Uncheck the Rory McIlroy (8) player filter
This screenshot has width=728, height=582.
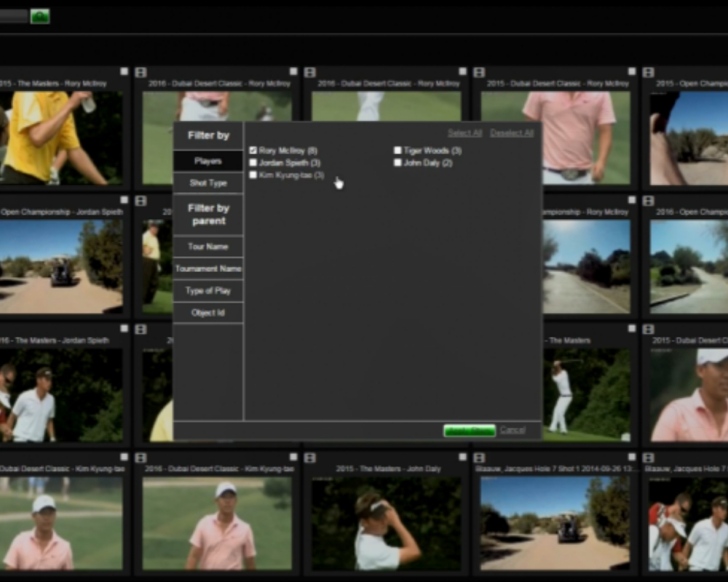pos(253,151)
